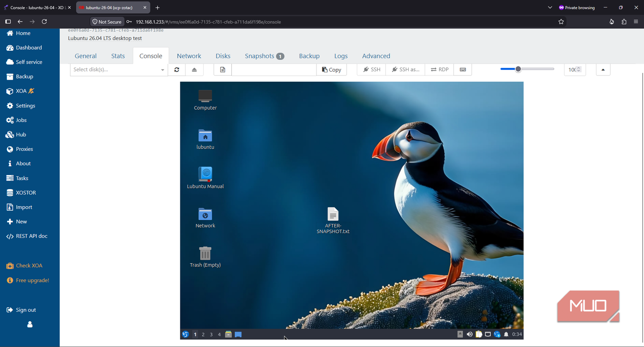Collapse the console toolbar with up arrow
Screen dimensions: 644x347
tap(603, 70)
